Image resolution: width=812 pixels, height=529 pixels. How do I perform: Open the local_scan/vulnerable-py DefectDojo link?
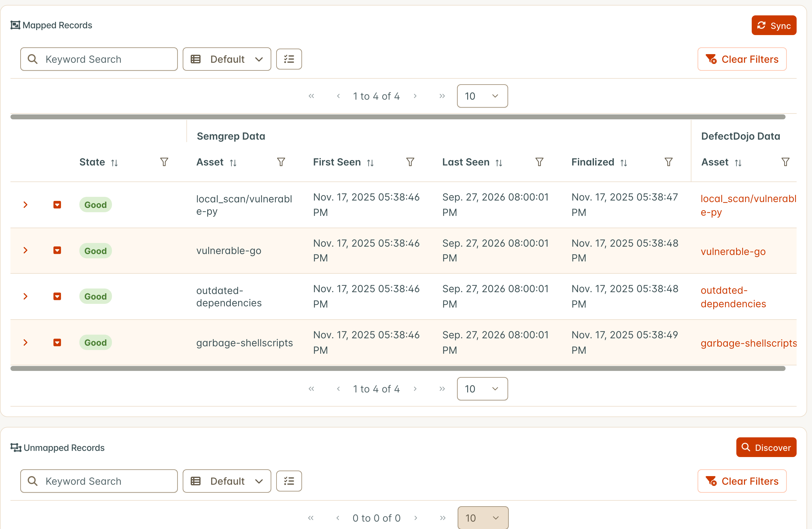[x=748, y=205]
